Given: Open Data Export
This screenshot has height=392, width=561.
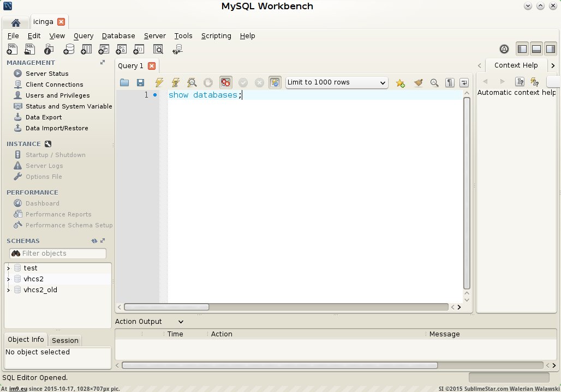Looking at the screenshot, I should click(44, 117).
